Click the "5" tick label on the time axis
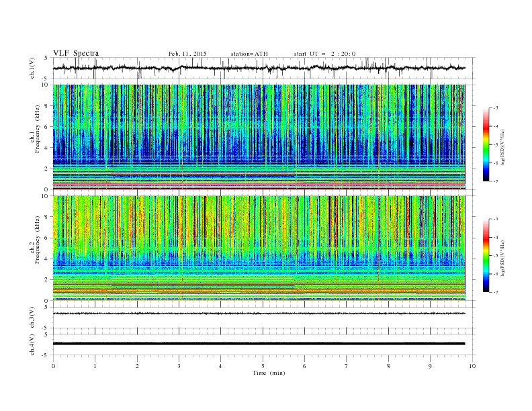This screenshot has width=532, height=411. [263, 366]
